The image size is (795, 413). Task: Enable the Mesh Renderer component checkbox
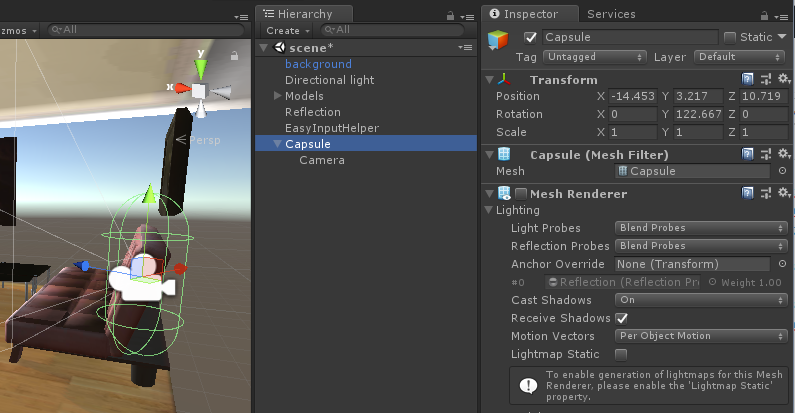point(520,193)
